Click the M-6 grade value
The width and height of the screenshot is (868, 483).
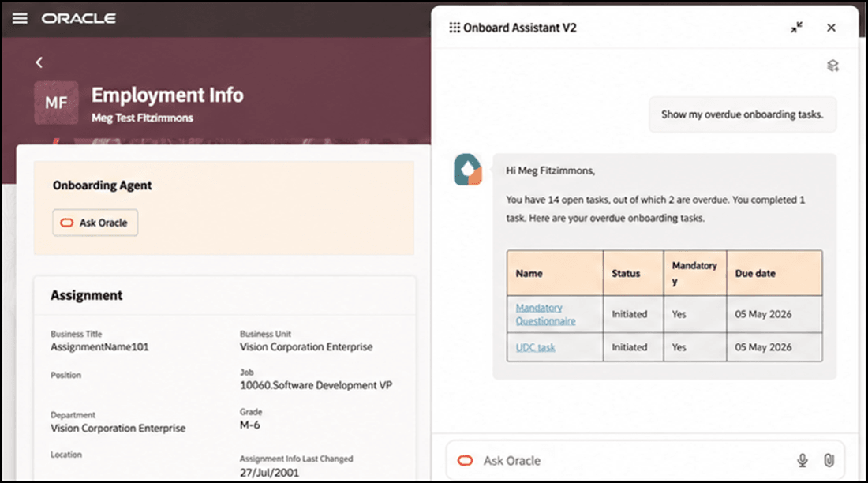tap(249, 425)
